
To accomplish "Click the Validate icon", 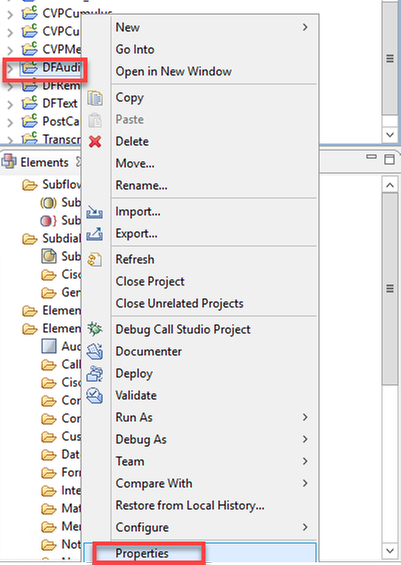I will pos(95,396).
